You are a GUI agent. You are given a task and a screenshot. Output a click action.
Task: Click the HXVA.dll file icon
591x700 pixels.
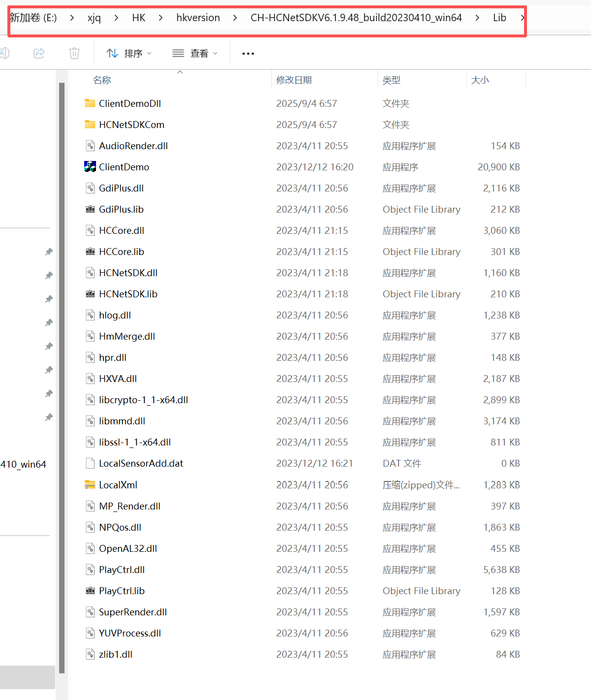pyautogui.click(x=90, y=379)
